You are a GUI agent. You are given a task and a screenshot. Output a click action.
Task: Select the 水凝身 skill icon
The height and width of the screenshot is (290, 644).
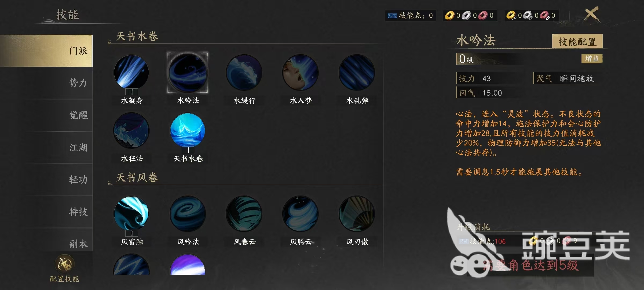point(131,73)
